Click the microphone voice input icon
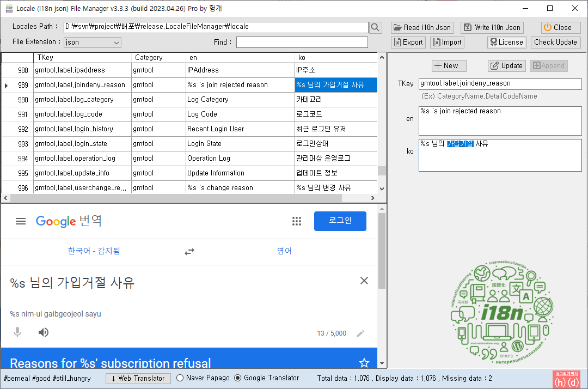The image size is (588, 389). coord(17,332)
